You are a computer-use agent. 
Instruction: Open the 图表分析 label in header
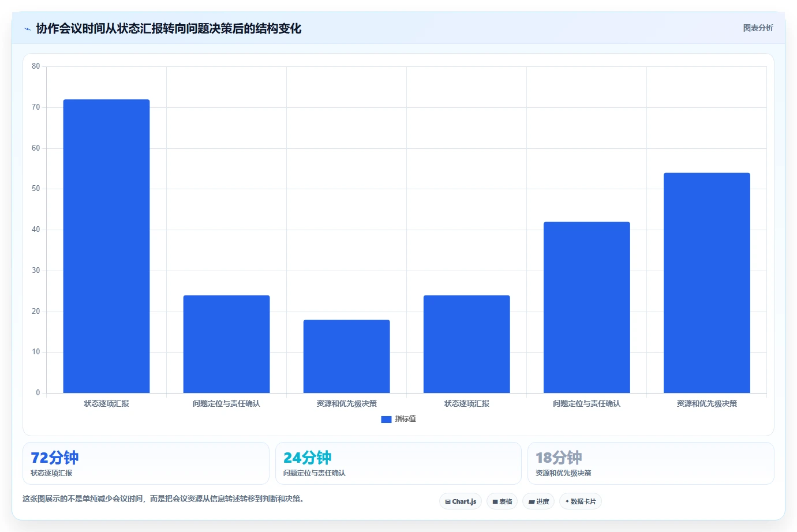pyautogui.click(x=758, y=28)
